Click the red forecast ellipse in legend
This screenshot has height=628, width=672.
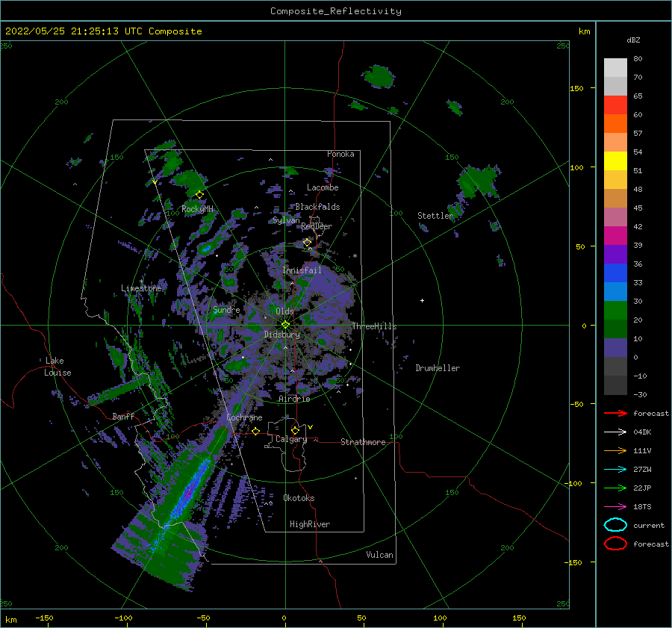click(x=615, y=544)
